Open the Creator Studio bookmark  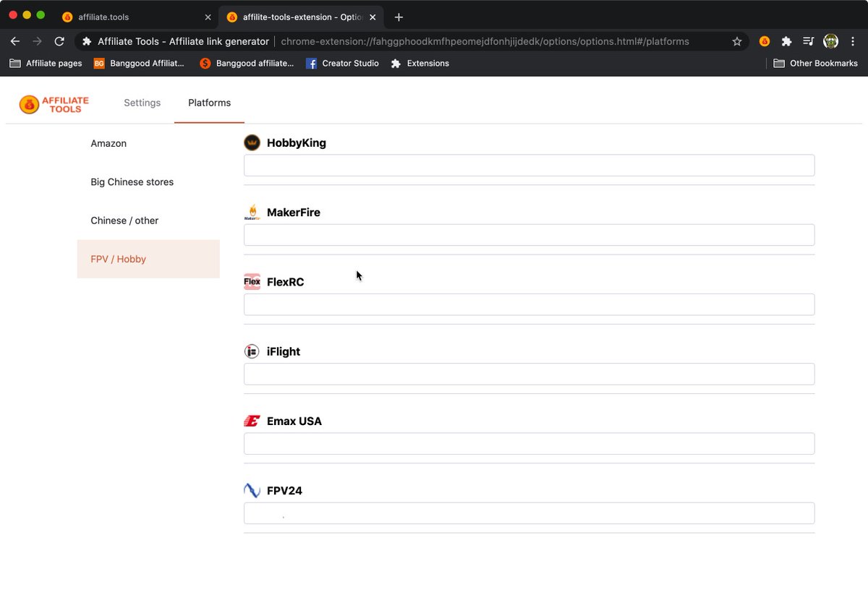(x=342, y=64)
